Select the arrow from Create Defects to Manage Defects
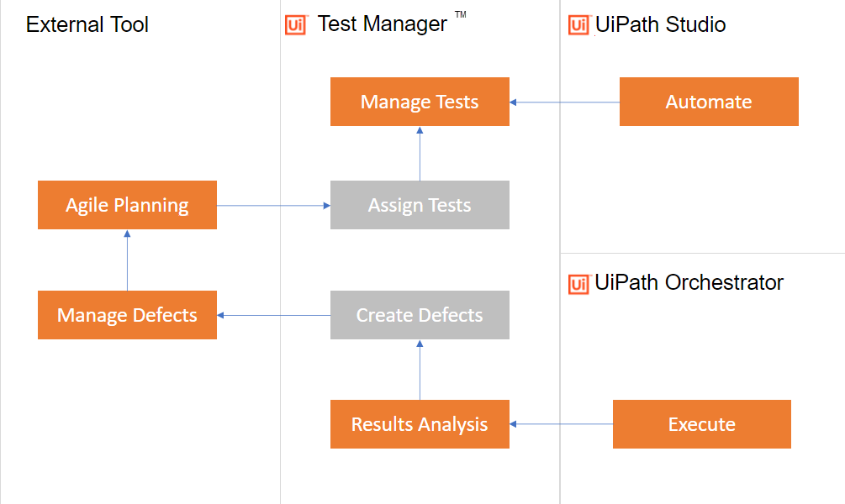845x504 pixels. 273,316
